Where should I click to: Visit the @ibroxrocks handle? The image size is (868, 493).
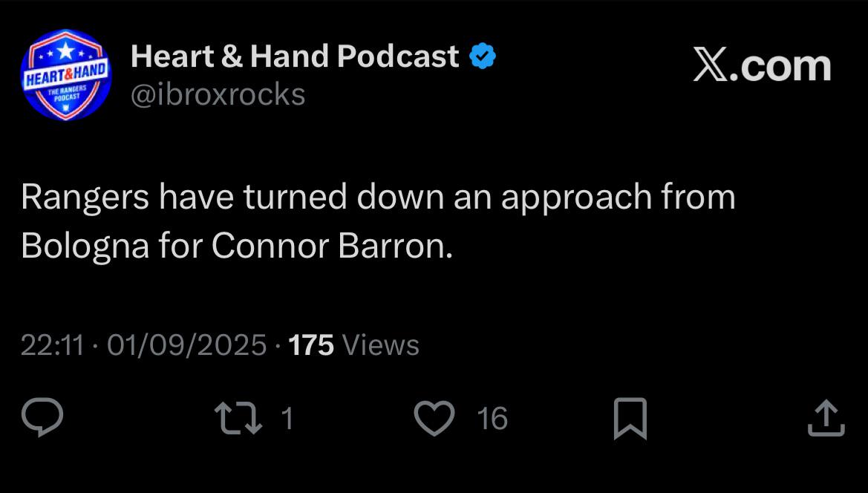pos(218,94)
